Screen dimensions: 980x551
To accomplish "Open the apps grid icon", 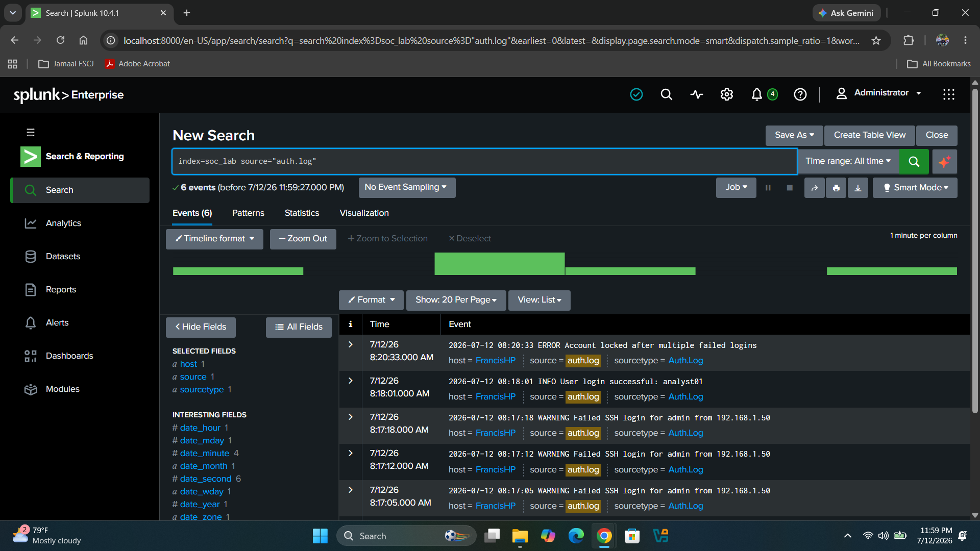I will point(948,94).
